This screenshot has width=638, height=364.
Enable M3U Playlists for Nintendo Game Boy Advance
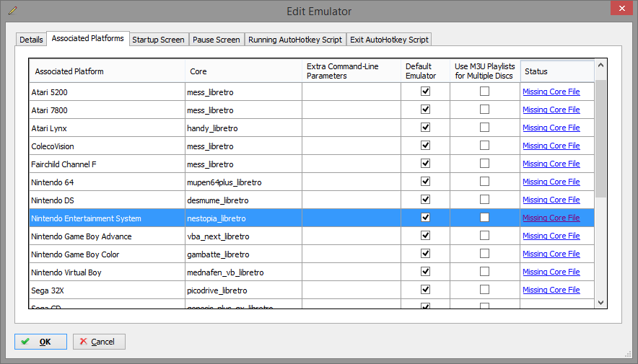[x=484, y=235]
